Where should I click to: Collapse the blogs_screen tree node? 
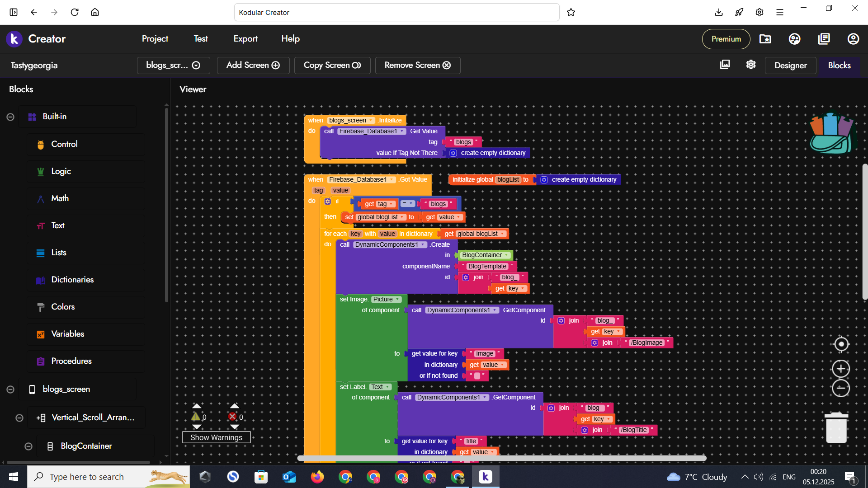tap(10, 389)
